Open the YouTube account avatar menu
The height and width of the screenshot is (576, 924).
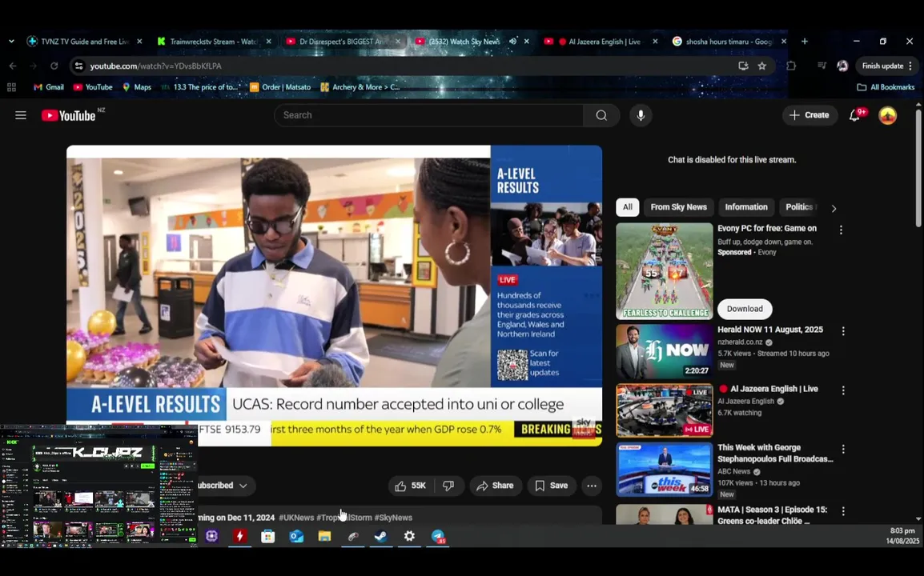pos(887,115)
